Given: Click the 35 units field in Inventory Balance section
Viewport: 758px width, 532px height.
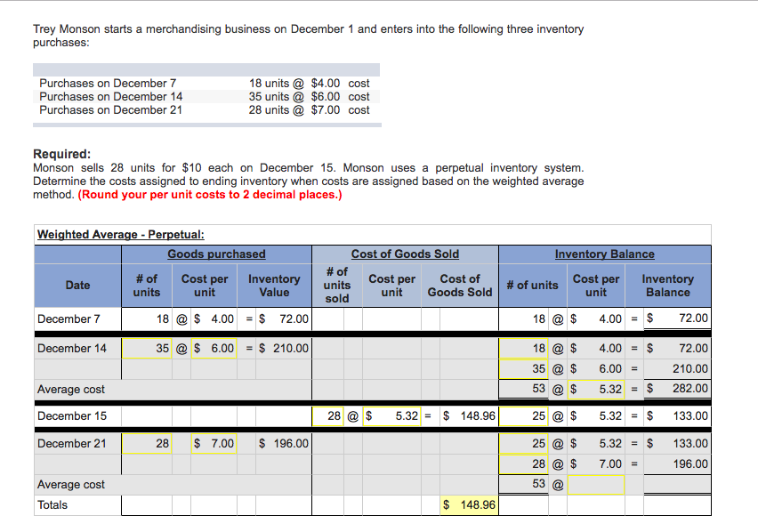Looking at the screenshot, I should point(523,369).
